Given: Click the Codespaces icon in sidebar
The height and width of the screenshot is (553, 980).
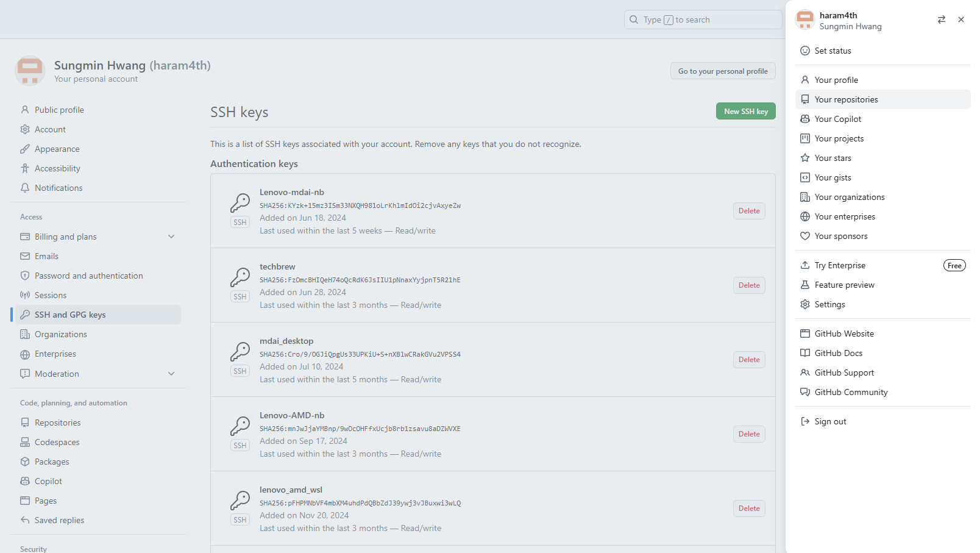Looking at the screenshot, I should [x=25, y=442].
